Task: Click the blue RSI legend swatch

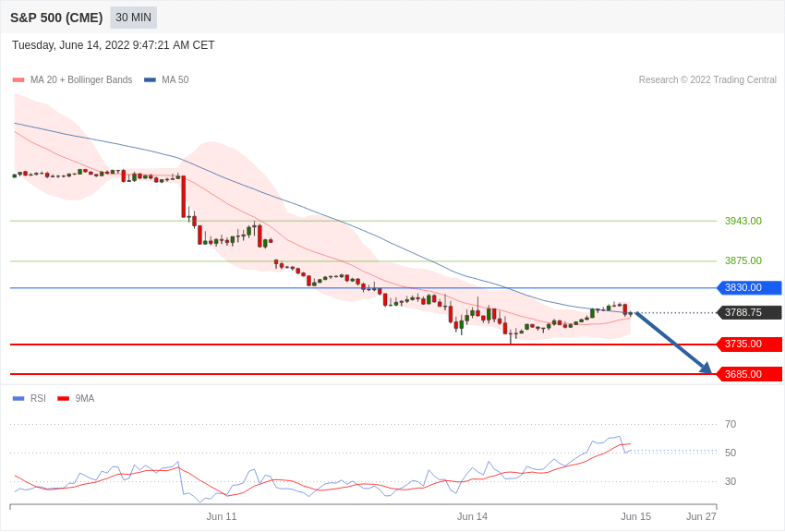Action: pyautogui.click(x=18, y=398)
